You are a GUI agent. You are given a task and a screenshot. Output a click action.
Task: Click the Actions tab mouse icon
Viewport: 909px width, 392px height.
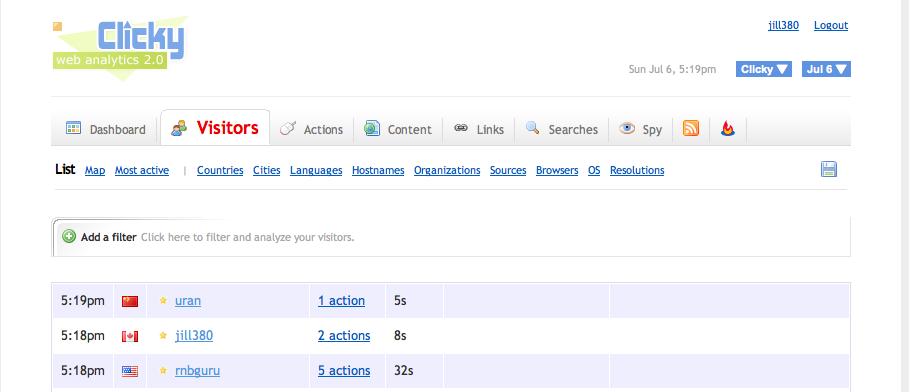click(x=288, y=128)
